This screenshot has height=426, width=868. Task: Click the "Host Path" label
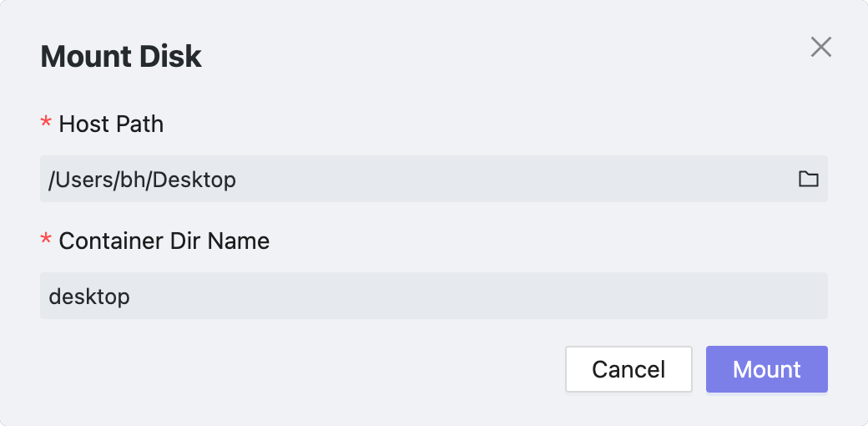111,124
